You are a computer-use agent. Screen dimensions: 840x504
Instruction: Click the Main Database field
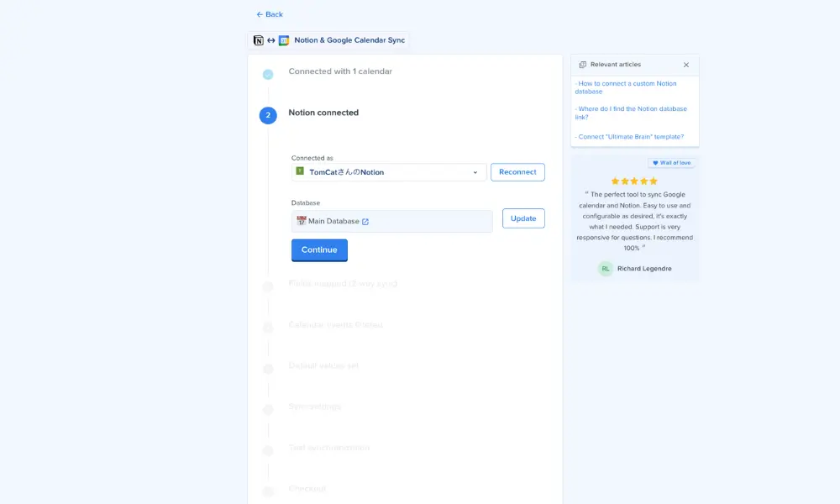click(x=391, y=221)
